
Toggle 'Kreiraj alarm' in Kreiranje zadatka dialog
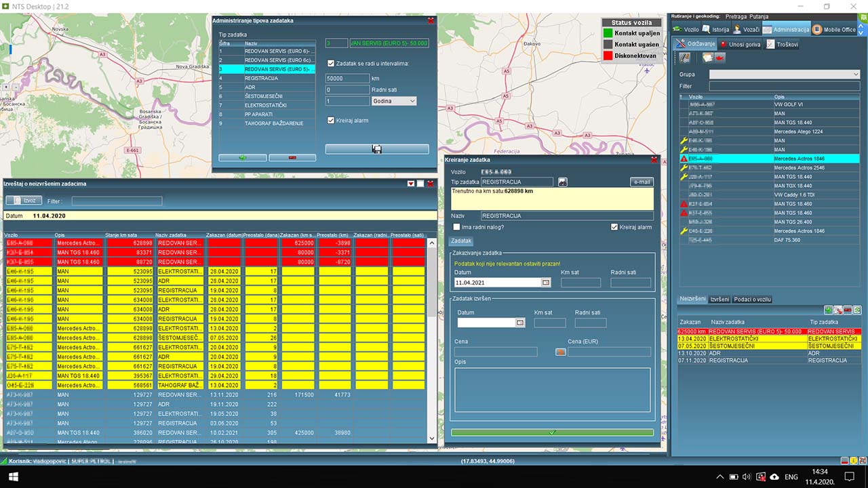614,227
